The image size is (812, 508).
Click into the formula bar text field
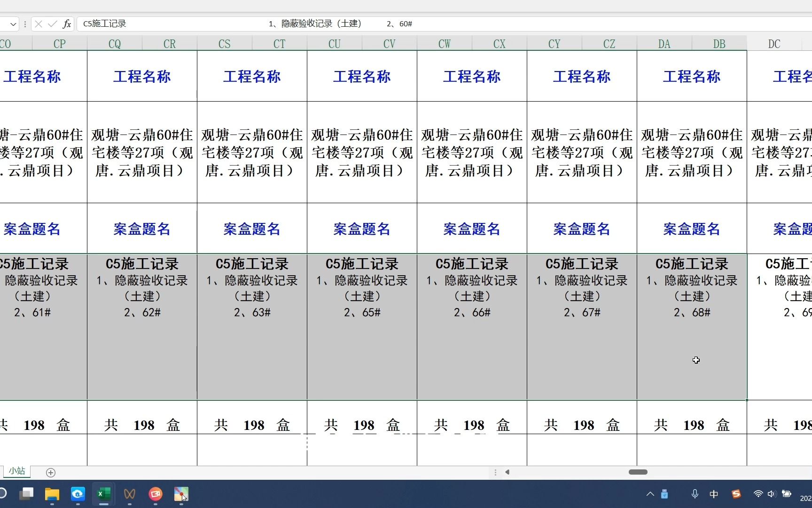tap(444, 24)
